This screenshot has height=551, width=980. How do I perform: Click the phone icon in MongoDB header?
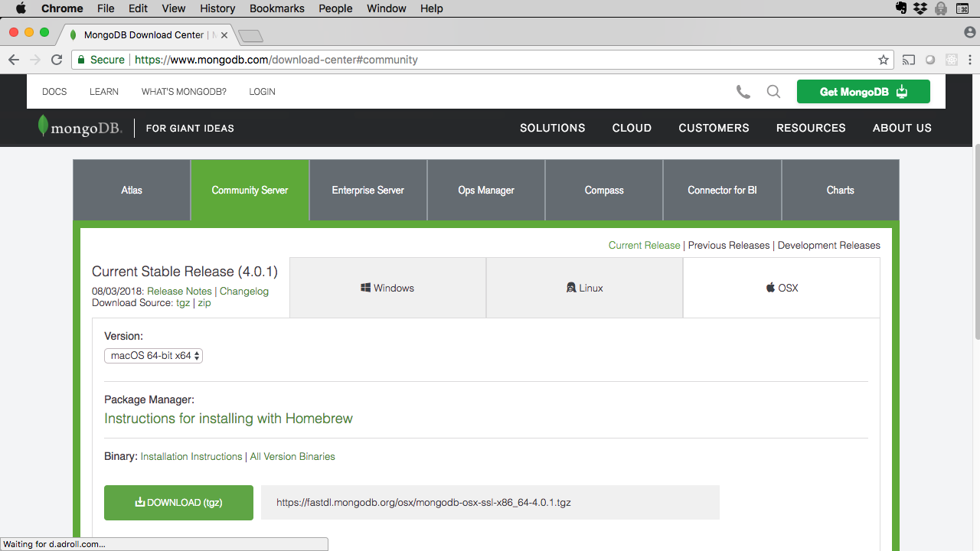(x=743, y=92)
